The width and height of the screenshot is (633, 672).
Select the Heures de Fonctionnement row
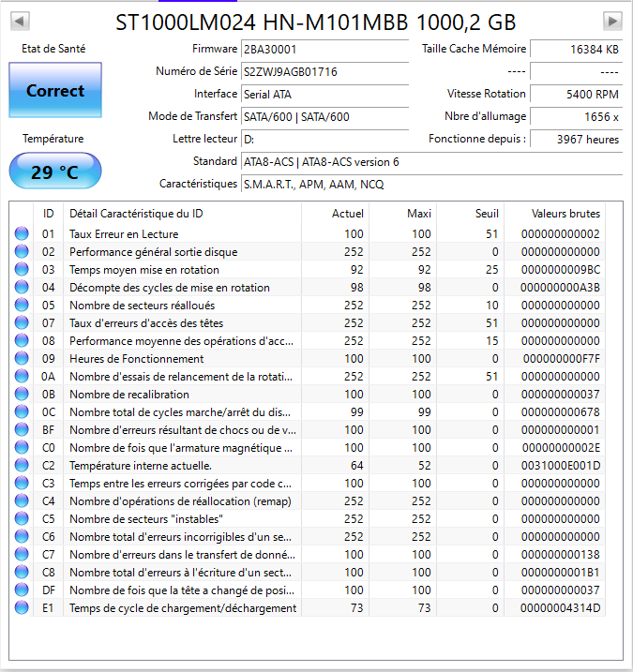(307, 358)
